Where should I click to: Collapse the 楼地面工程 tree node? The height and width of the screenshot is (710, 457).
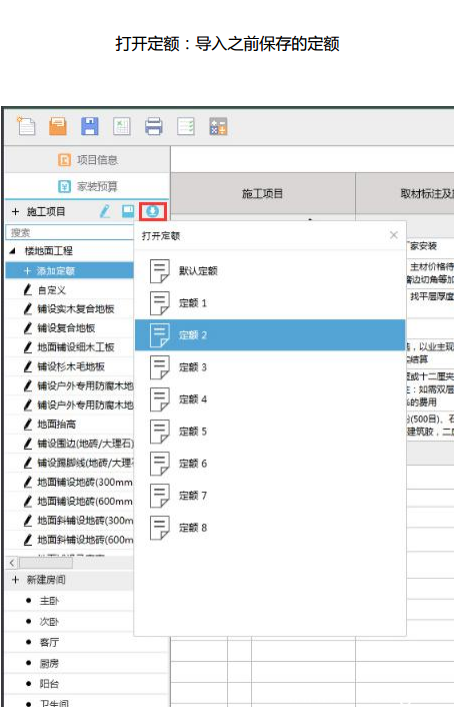click(12, 250)
